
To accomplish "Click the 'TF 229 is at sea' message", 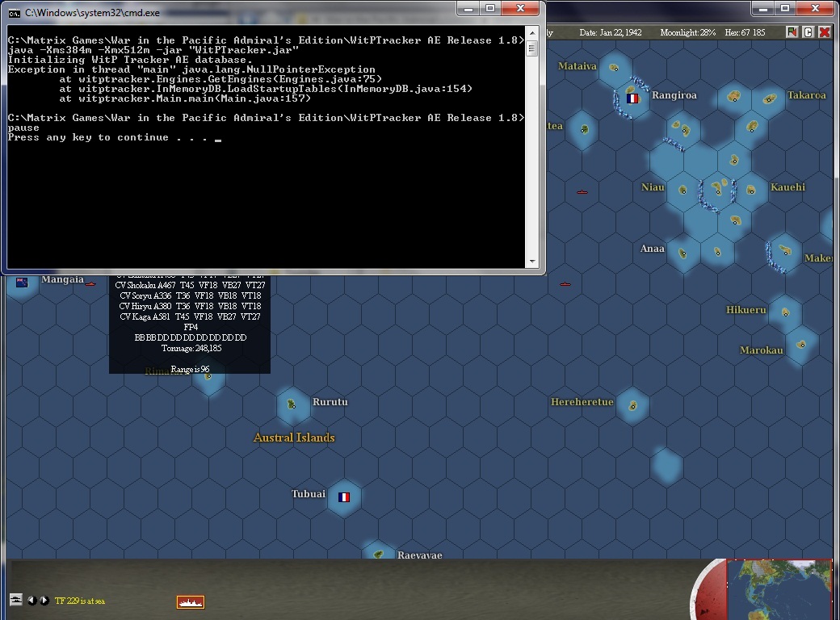I will 80,601.
